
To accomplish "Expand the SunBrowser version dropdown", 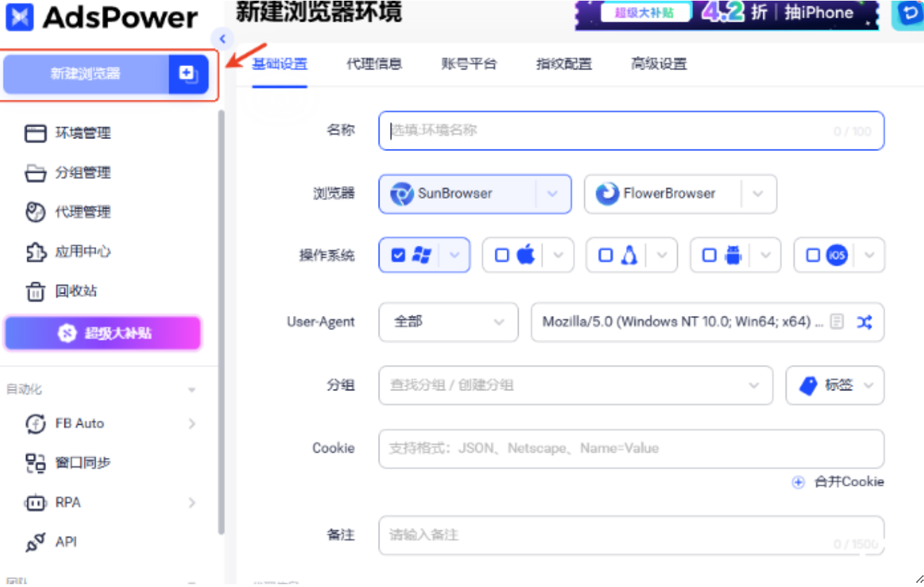I will coord(553,194).
